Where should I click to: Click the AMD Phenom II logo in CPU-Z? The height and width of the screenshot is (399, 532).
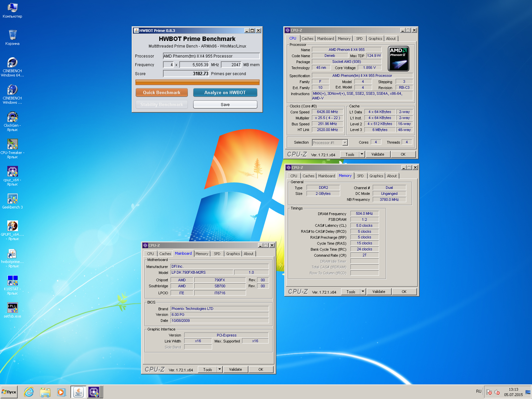coord(398,59)
